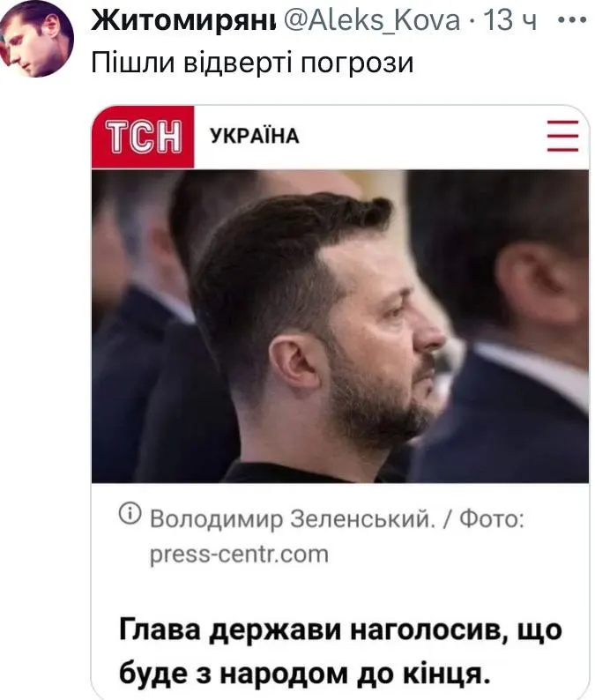Viewport: 595px width, 700px height.
Task: Click the word Фото: in the caption
Action: point(492,519)
